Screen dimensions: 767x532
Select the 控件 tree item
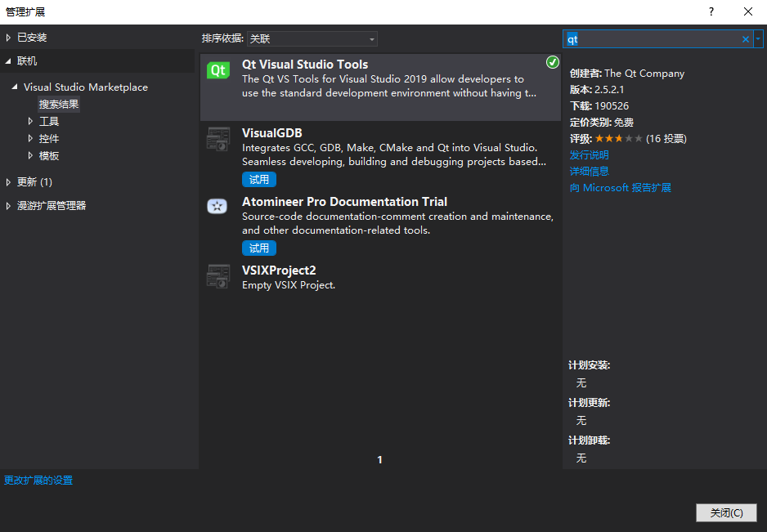[x=49, y=139]
